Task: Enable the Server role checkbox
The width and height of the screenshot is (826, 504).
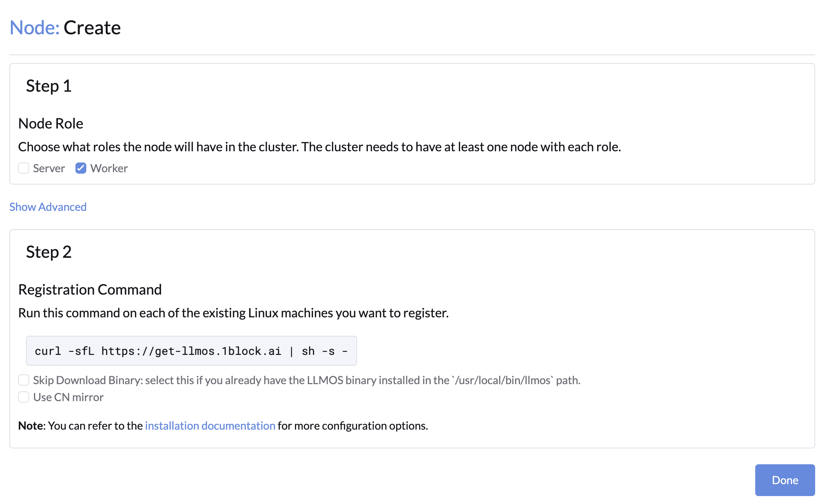Action: (x=24, y=168)
